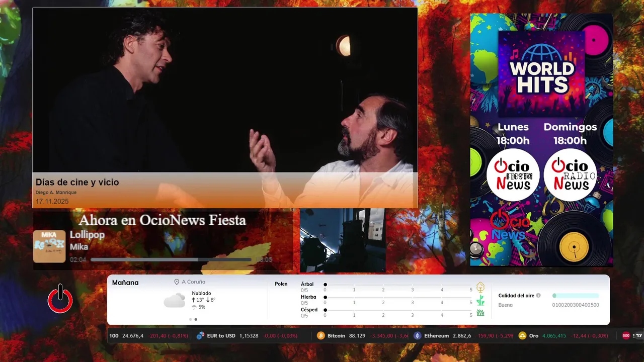Select the second weather carousel dot

[196, 319]
